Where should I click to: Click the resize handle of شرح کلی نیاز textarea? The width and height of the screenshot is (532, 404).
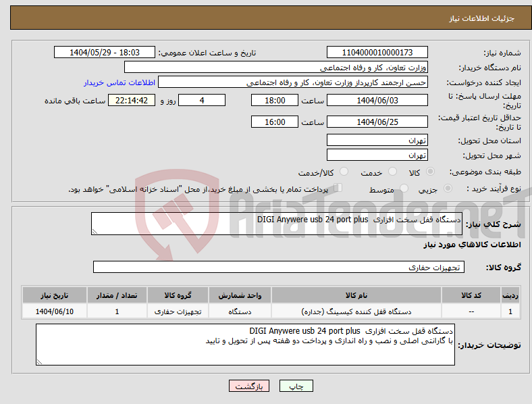95,232
